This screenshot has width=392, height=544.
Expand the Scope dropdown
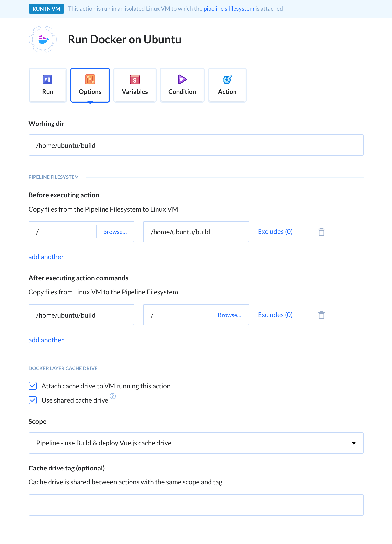(196, 443)
